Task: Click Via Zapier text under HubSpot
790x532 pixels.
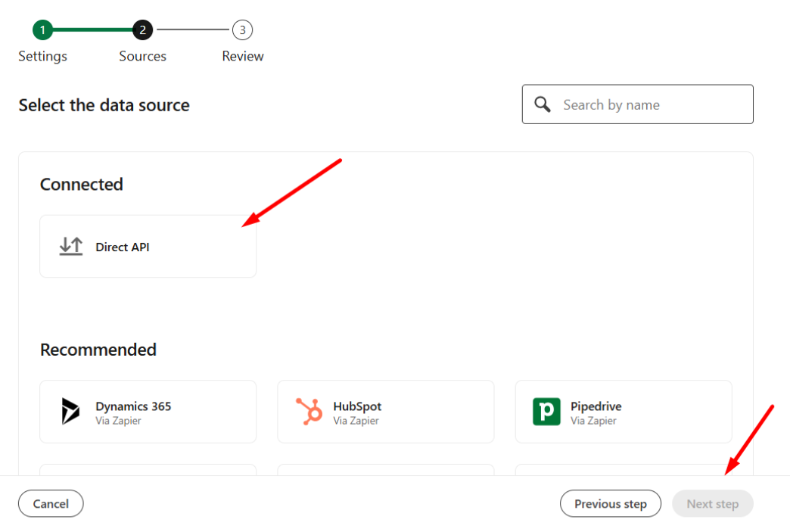Action: [356, 421]
